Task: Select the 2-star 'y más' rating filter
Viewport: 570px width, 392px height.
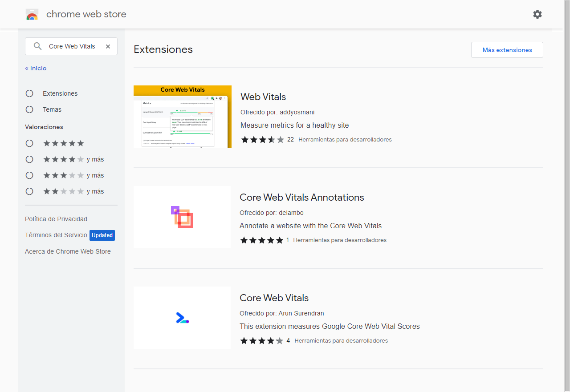Action: pyautogui.click(x=29, y=191)
